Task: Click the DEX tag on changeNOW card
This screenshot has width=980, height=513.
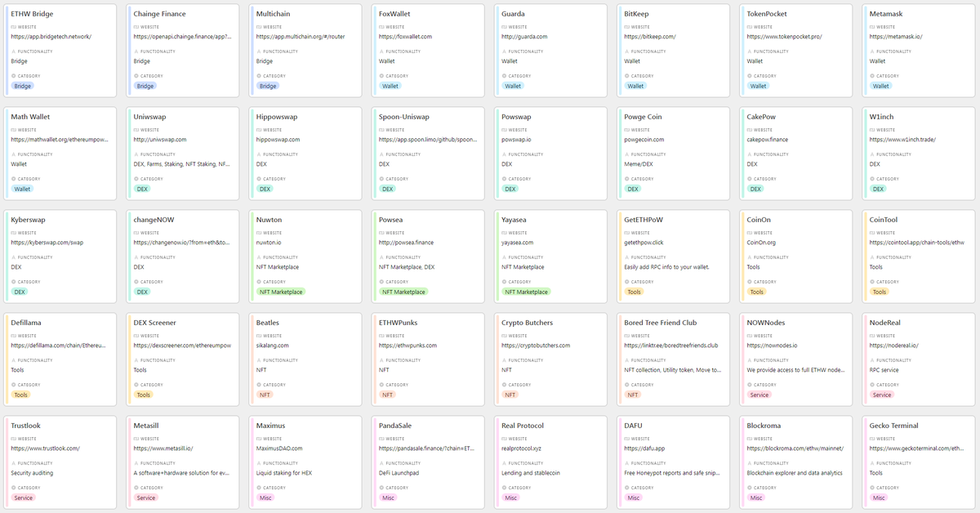Action: coord(143,292)
